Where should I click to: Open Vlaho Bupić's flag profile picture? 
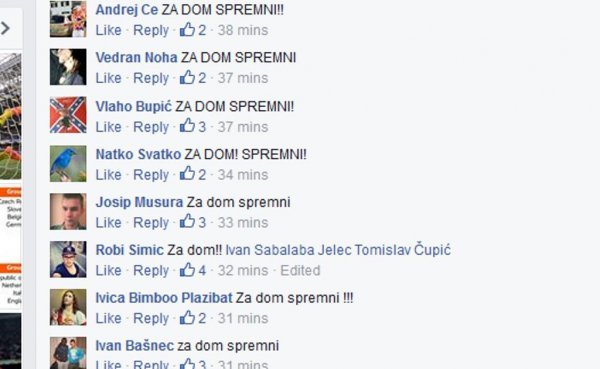click(x=68, y=115)
